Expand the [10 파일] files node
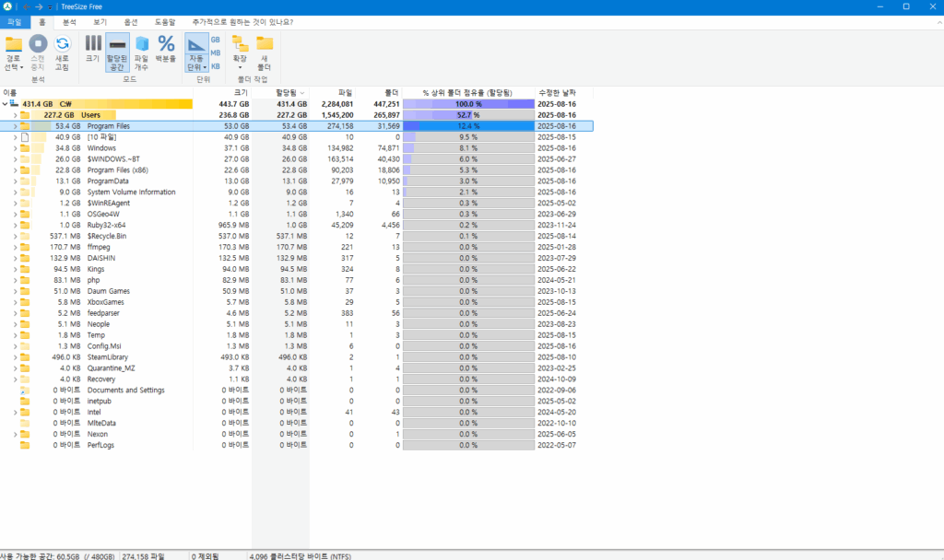 click(x=15, y=137)
